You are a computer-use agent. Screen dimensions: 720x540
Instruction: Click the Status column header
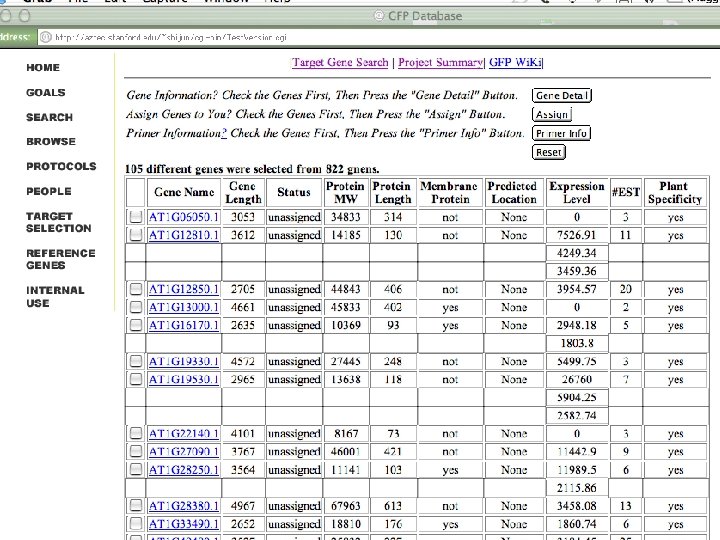pyautogui.click(x=294, y=192)
